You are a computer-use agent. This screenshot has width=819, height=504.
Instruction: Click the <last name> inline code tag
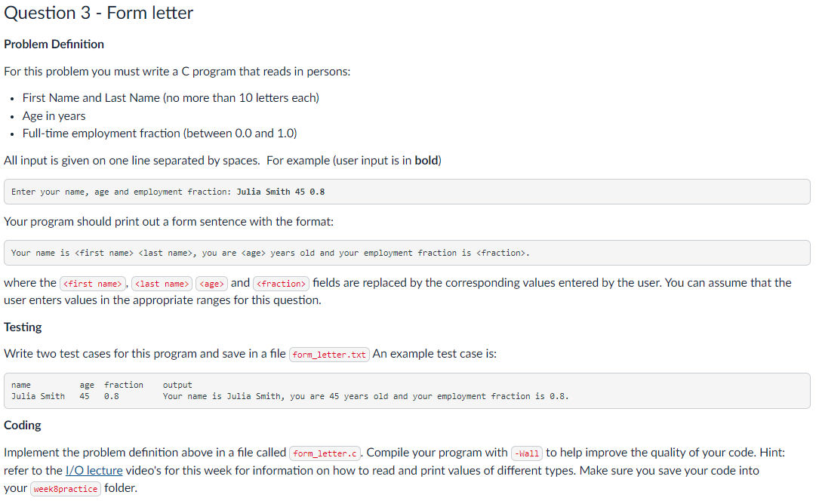[x=162, y=284]
